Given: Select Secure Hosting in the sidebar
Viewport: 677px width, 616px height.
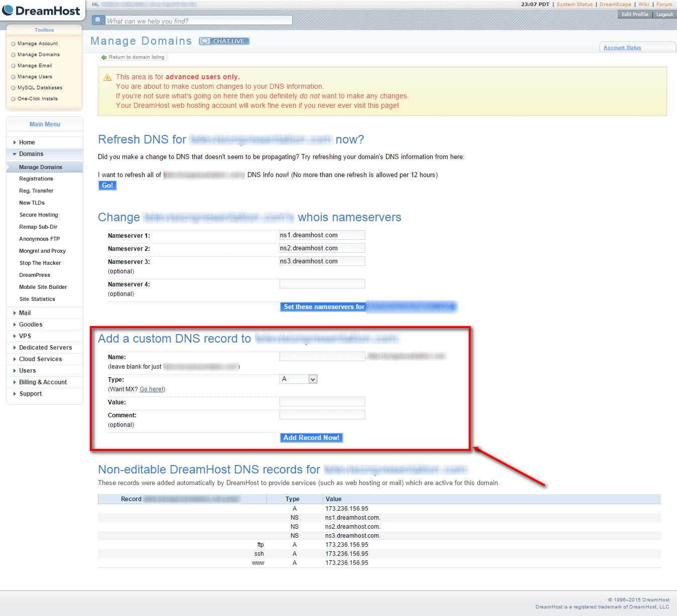Looking at the screenshot, I should click(39, 215).
